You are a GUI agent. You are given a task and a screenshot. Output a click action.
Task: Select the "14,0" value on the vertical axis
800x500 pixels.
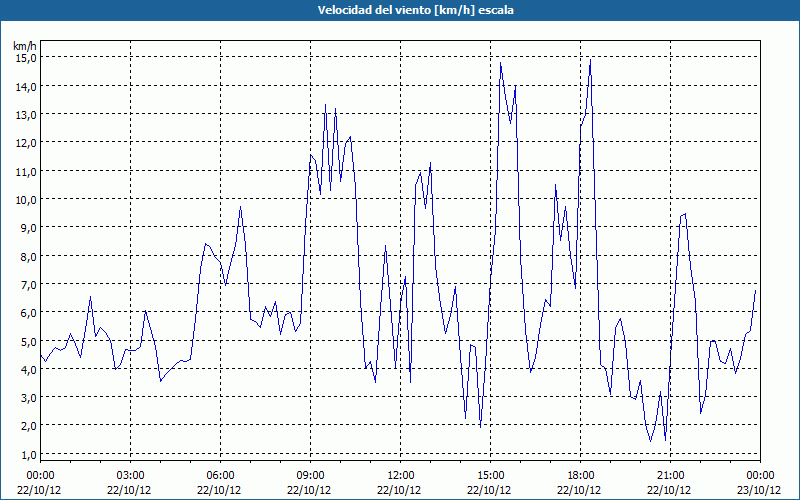[x=26, y=87]
